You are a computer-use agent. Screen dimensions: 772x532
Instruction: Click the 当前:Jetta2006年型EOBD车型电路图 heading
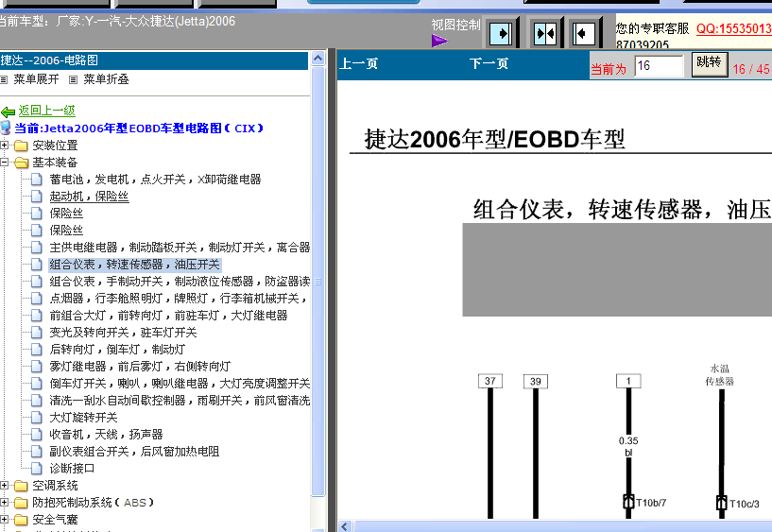click(139, 129)
